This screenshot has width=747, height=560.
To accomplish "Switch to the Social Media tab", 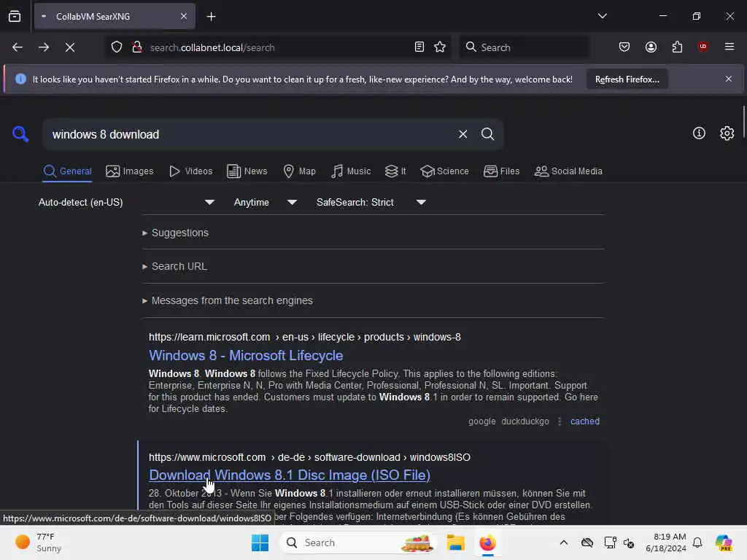I will point(568,171).
